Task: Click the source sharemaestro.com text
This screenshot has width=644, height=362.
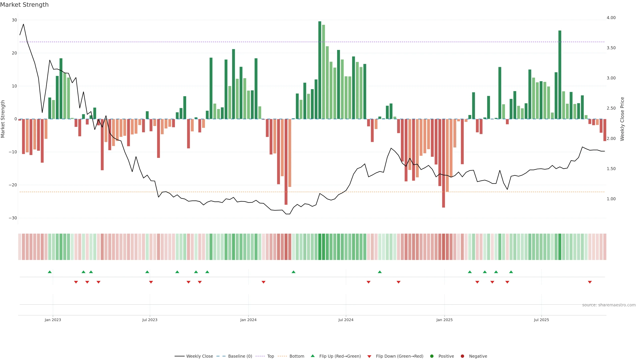Action: point(609,305)
